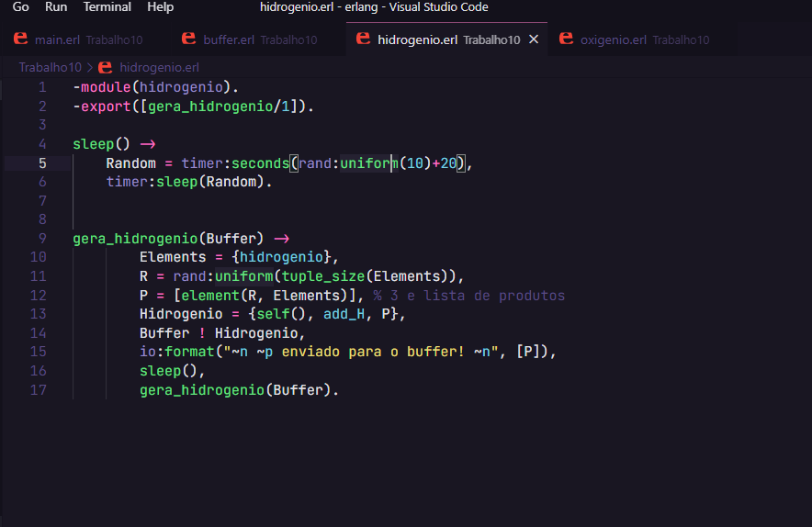Click 'add_H' atom on line 13
This screenshot has height=527, width=812.
[344, 314]
